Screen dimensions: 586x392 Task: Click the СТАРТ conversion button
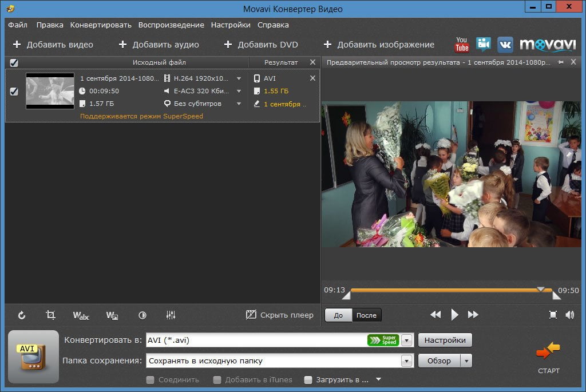pyautogui.click(x=548, y=357)
